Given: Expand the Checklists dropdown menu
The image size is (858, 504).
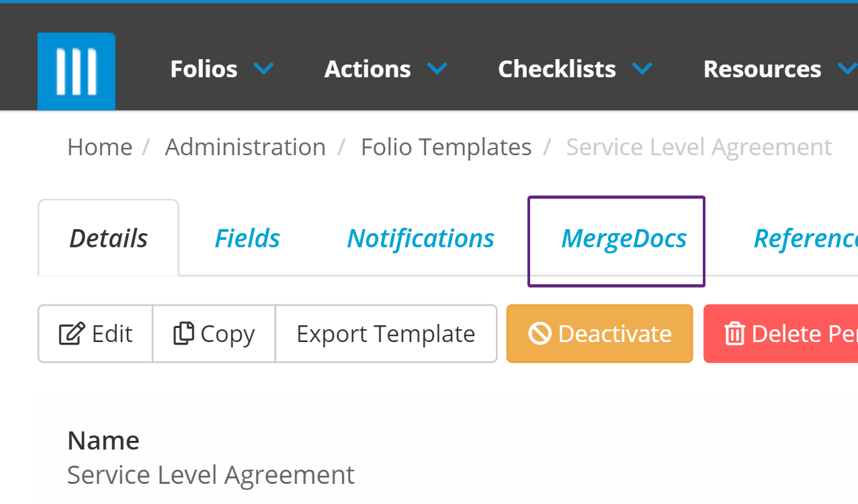Looking at the screenshot, I should click(574, 69).
